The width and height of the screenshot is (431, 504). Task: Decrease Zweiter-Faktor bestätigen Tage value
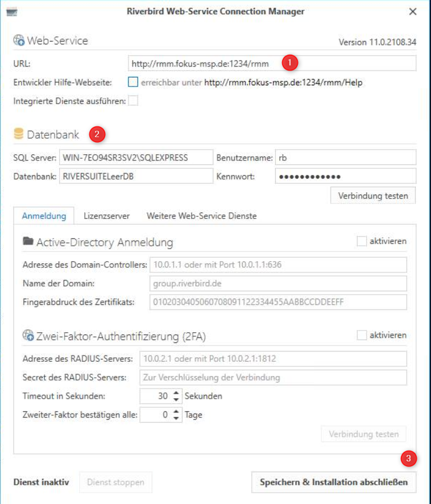point(176,418)
